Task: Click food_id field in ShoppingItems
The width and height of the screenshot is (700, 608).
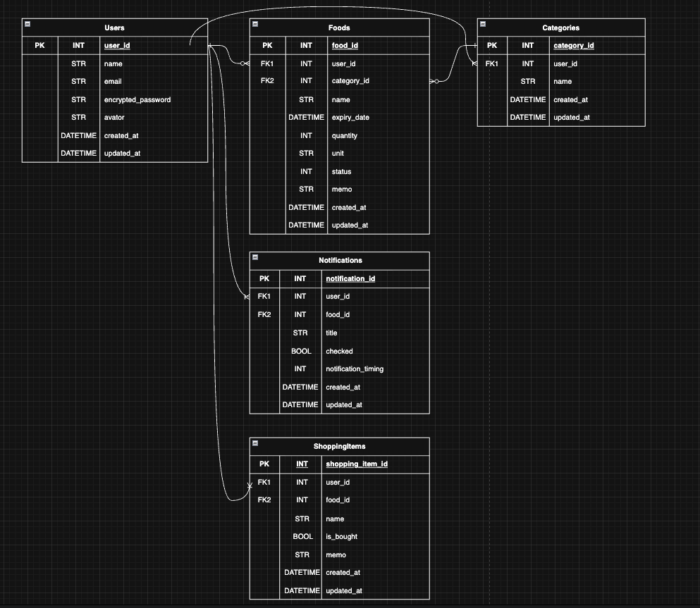Action: (x=338, y=500)
